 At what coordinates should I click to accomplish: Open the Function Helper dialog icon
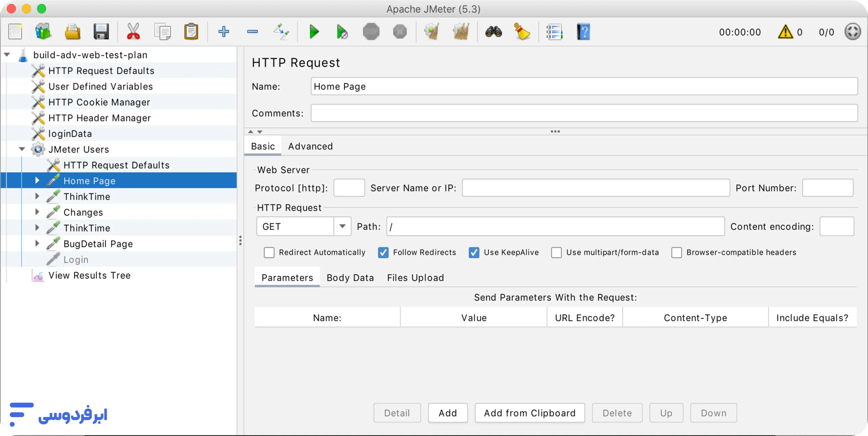click(x=554, y=31)
